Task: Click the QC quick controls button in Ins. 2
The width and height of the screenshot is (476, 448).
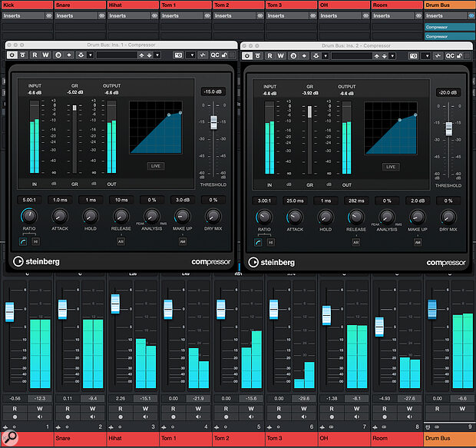Action: [x=450, y=56]
